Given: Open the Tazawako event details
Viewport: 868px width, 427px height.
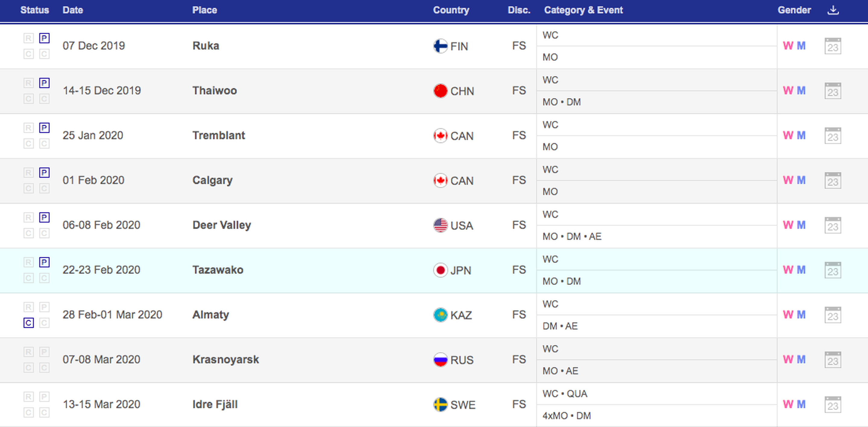Looking at the screenshot, I should (218, 270).
